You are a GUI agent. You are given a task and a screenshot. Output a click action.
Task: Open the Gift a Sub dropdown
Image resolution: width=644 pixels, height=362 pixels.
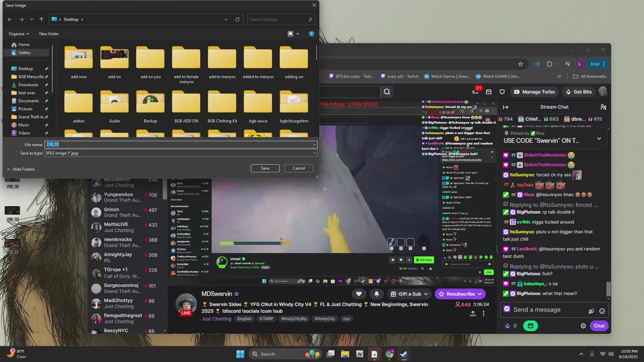pyautogui.click(x=410, y=294)
